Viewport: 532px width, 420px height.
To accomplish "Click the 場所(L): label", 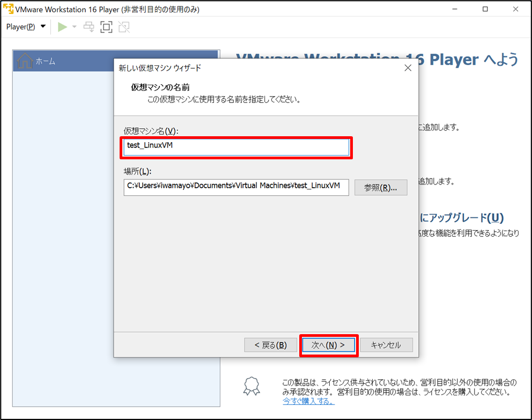I will coord(137,171).
